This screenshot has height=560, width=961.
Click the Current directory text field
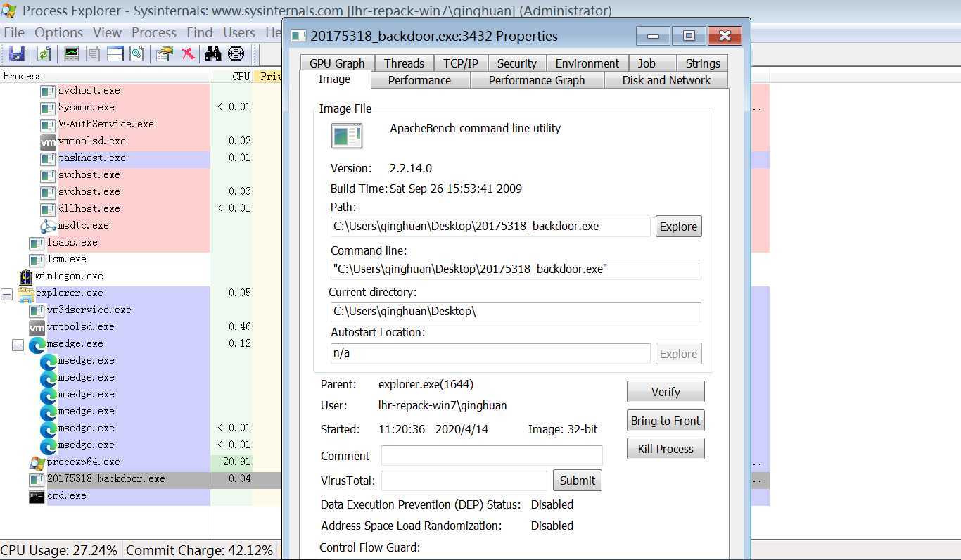pos(516,312)
